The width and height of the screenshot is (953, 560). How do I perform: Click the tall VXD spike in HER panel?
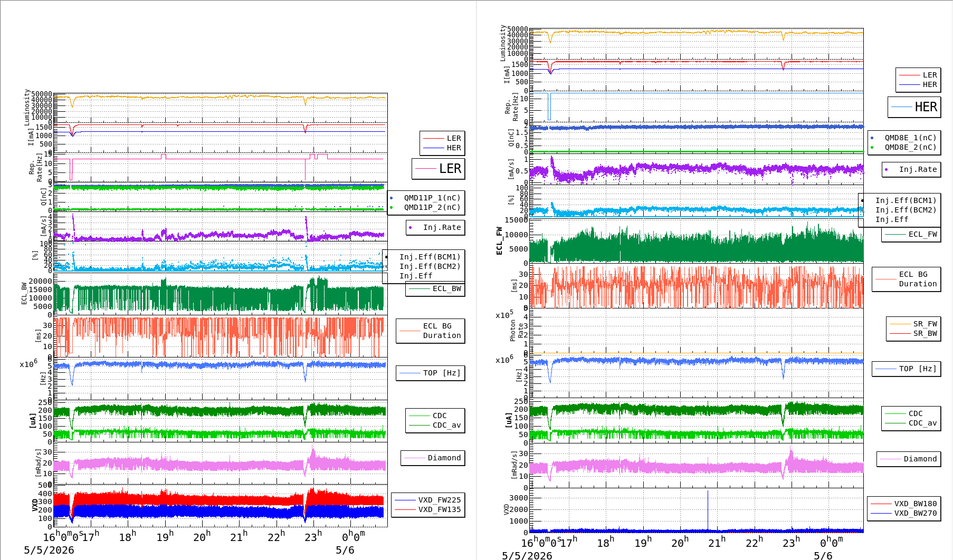tap(708, 509)
